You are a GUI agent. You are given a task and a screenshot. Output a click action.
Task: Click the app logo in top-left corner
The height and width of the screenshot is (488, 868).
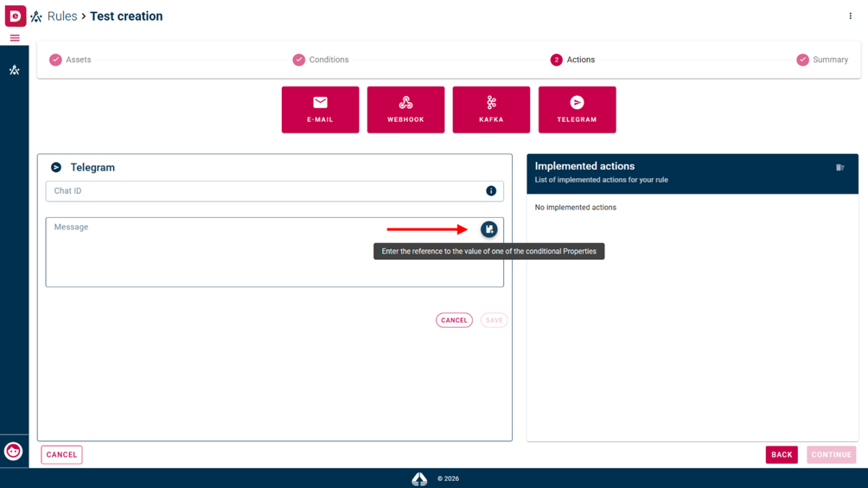tap(15, 16)
